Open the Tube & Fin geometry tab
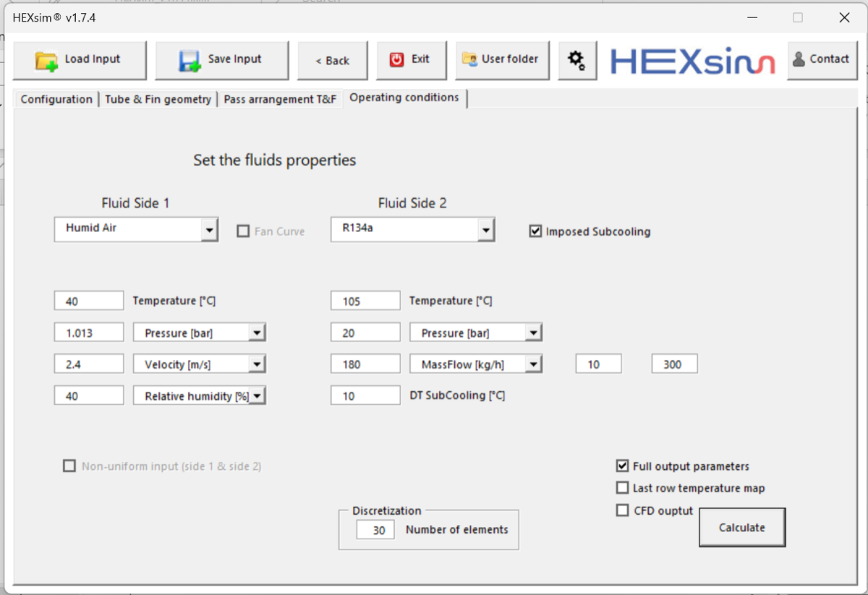The image size is (868, 595). coord(158,99)
